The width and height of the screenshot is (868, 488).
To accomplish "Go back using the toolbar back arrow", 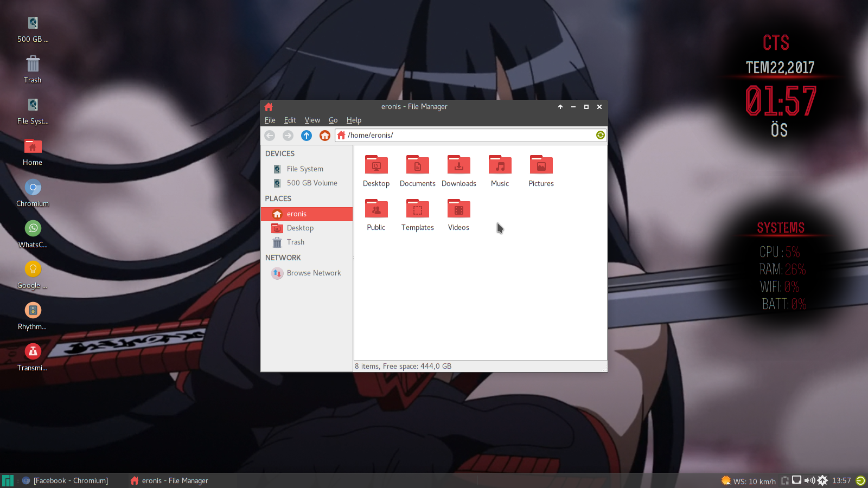I will coord(270,136).
